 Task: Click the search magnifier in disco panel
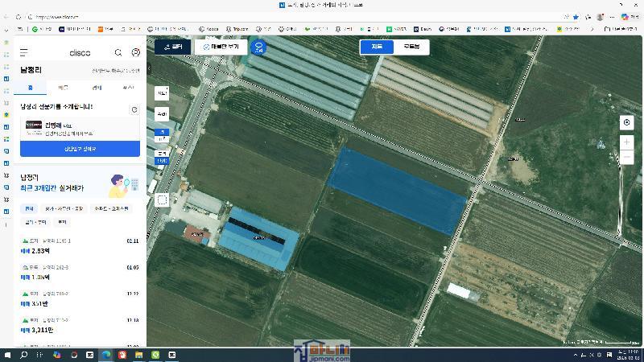click(118, 53)
